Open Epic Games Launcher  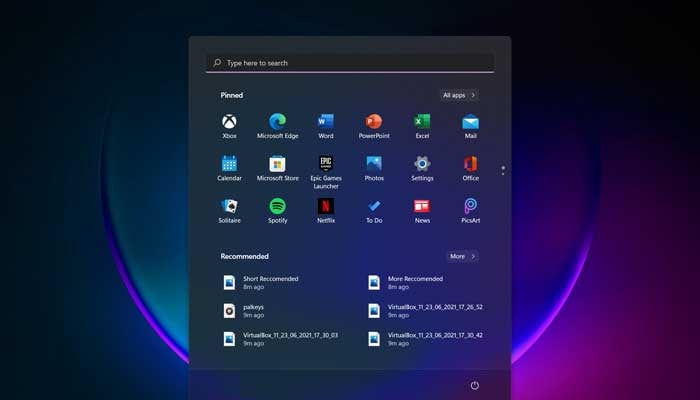(326, 172)
